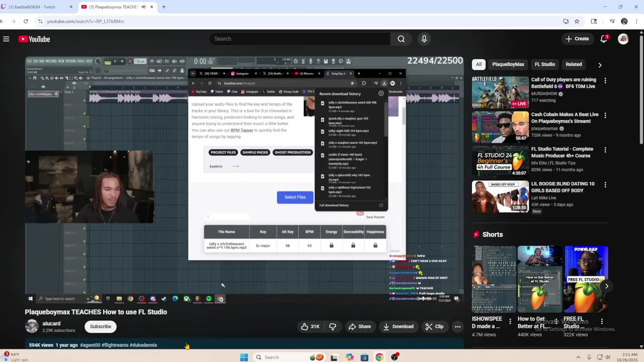
Task: Click the Create button
Action: pyautogui.click(x=577, y=39)
